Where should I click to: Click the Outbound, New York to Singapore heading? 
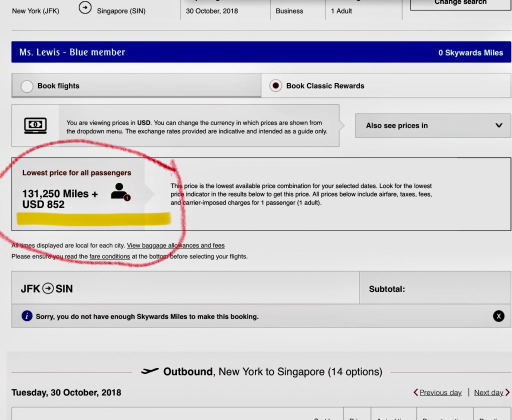(x=272, y=371)
